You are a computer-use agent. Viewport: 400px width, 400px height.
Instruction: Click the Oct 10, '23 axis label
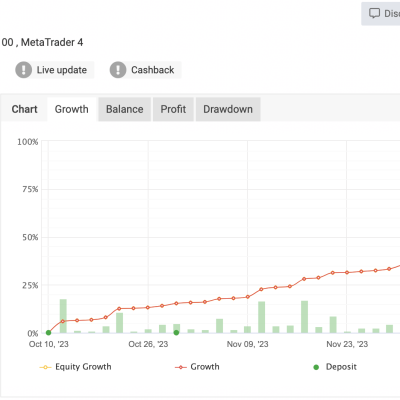click(49, 344)
